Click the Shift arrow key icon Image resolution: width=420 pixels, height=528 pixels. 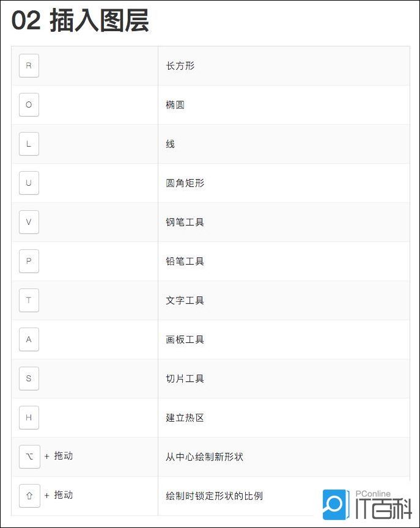(29, 496)
